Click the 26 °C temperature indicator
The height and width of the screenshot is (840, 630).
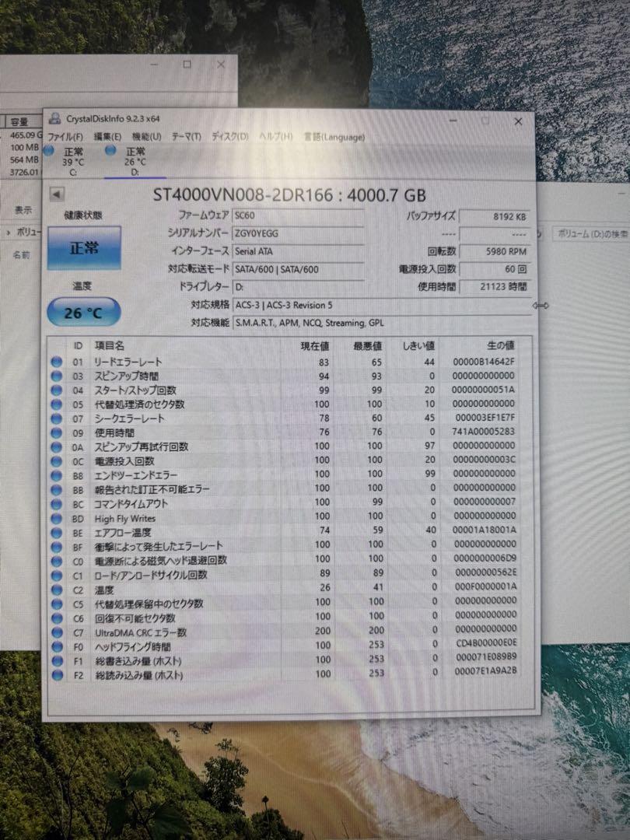tap(83, 313)
